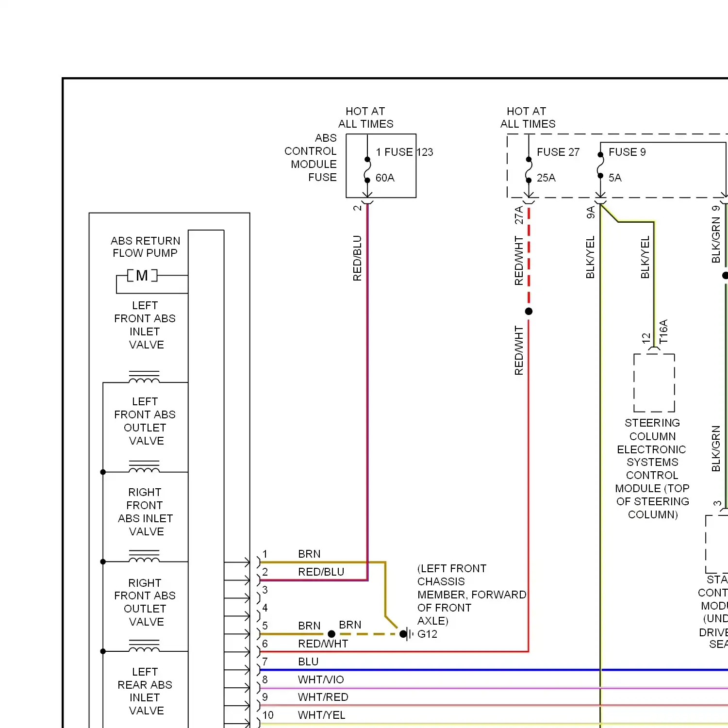Click coil symbol under Left Front ABS Outlet Valve
This screenshot has height=728, width=728.
144,466
